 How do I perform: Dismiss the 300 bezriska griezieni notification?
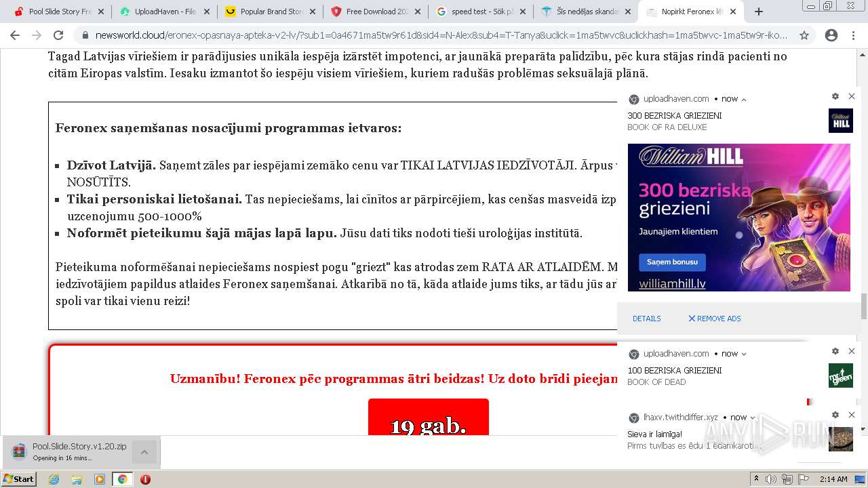tap(852, 96)
